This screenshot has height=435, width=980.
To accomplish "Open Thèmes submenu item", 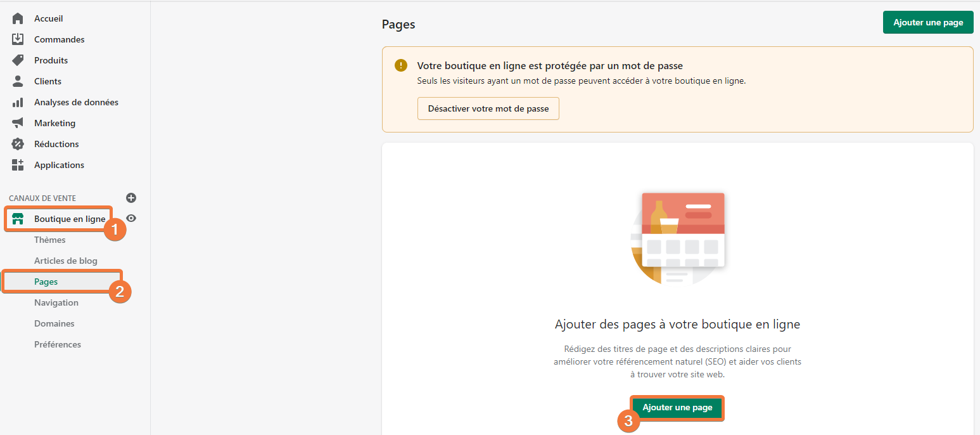I will pyautogui.click(x=50, y=240).
